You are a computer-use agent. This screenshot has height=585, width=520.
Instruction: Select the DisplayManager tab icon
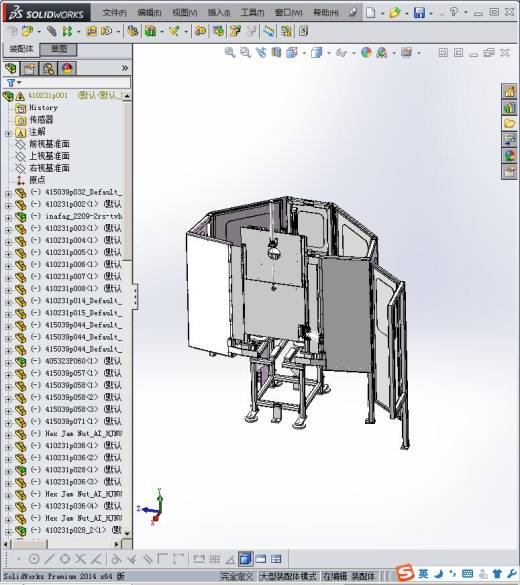[67, 68]
